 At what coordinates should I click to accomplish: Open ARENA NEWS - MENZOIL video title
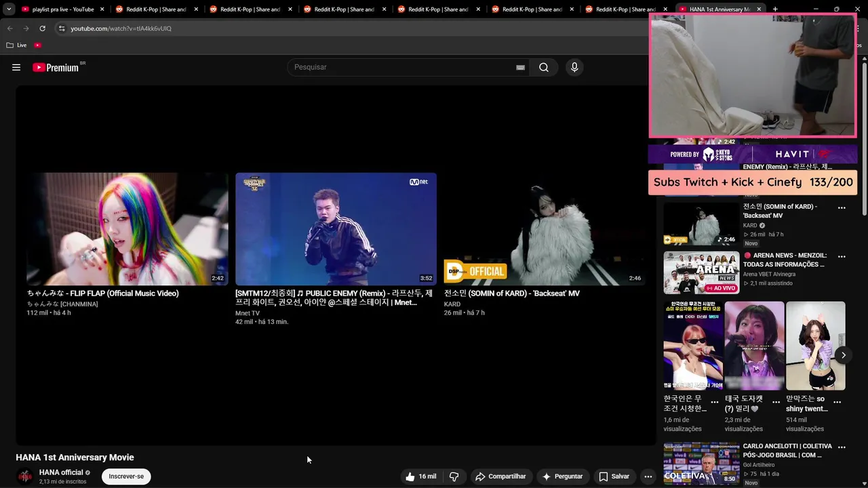point(785,260)
